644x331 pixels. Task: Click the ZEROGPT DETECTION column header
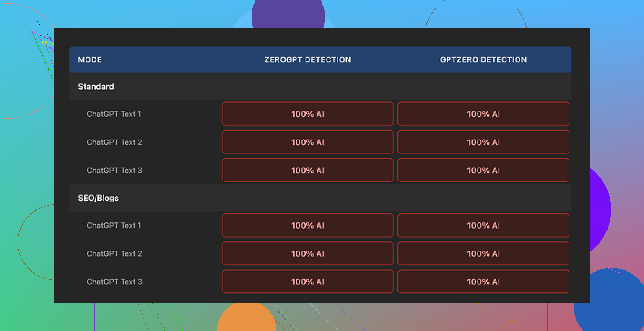click(307, 59)
